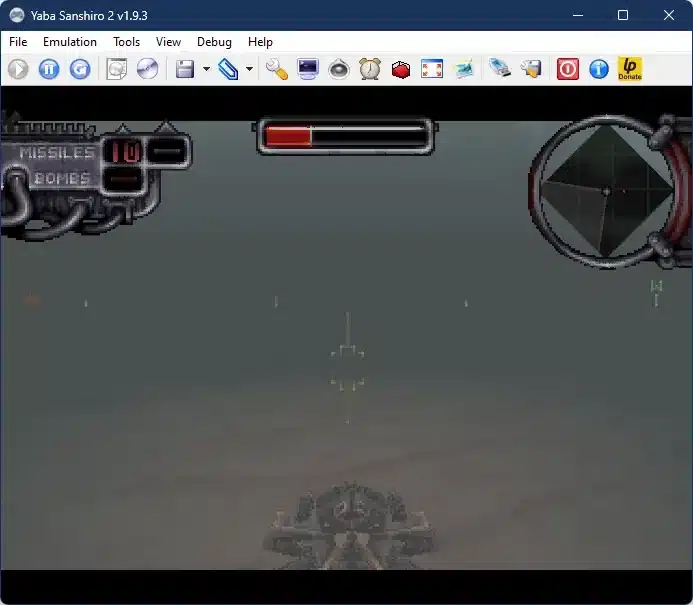Open the cheats list card icon
Viewport: 693px width, 605px height.
click(x=531, y=69)
